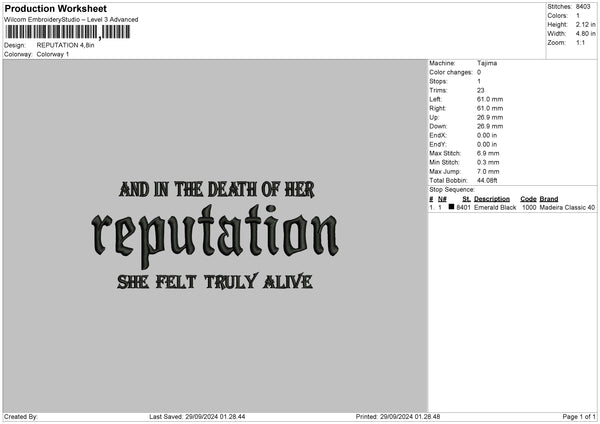Click the stitch count 8401 cell

[x=463, y=207]
